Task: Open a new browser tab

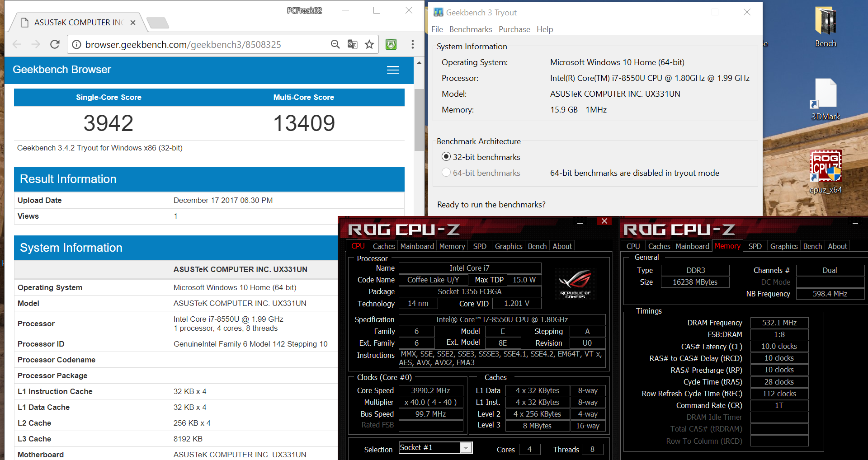Action: pos(158,23)
